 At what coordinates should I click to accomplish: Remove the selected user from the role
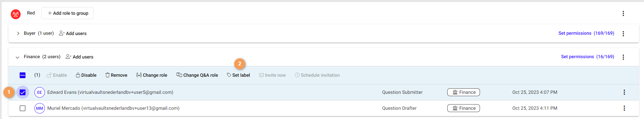click(x=116, y=75)
